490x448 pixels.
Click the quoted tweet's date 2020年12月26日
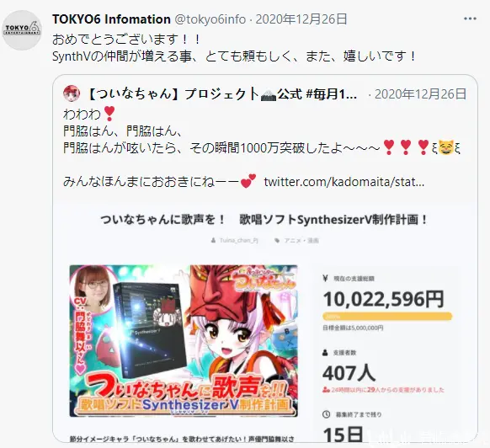[x=420, y=93]
